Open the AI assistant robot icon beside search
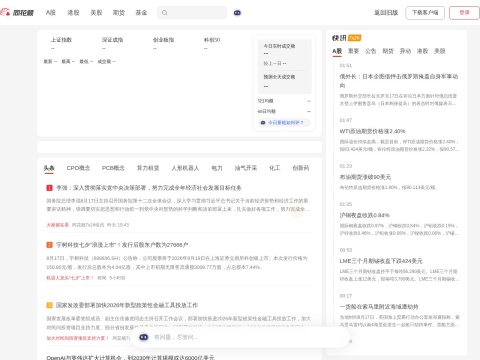This screenshot has width=480, height=360. click(x=237, y=13)
